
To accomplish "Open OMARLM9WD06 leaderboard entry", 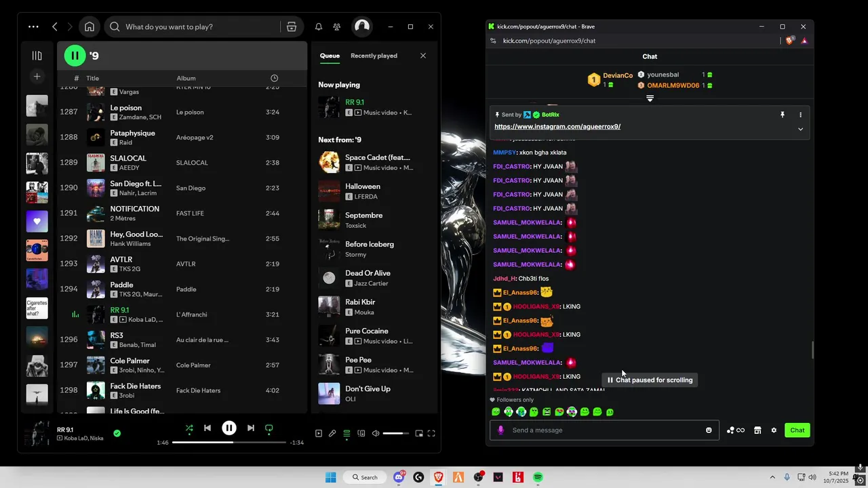I will (673, 85).
